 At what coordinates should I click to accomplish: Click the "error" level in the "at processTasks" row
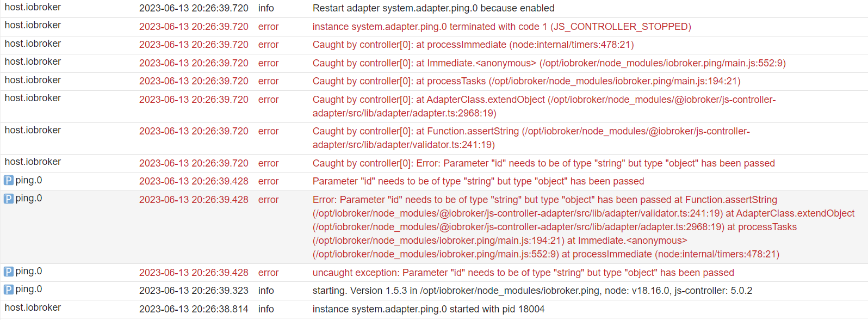tap(269, 81)
